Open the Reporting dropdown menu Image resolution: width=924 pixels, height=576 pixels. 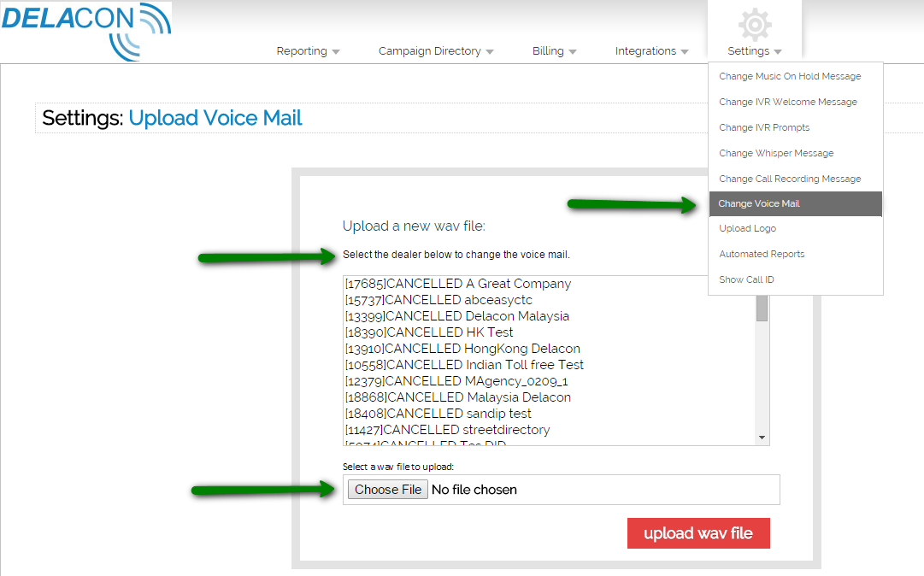pos(308,51)
